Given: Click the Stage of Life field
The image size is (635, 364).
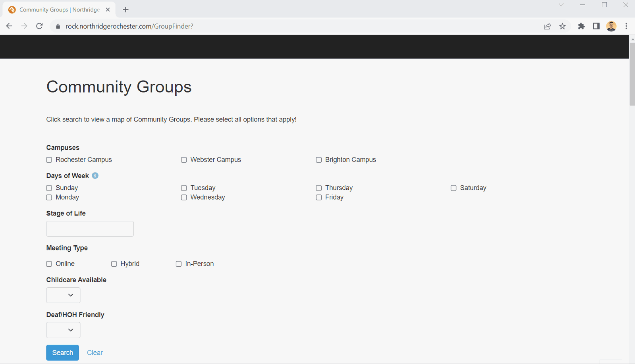Looking at the screenshot, I should pyautogui.click(x=90, y=229).
